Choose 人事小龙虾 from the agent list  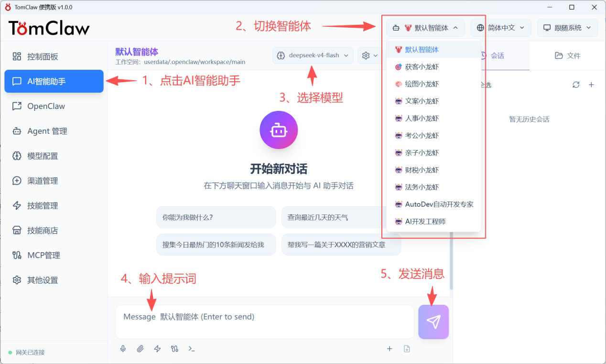[x=433, y=118]
